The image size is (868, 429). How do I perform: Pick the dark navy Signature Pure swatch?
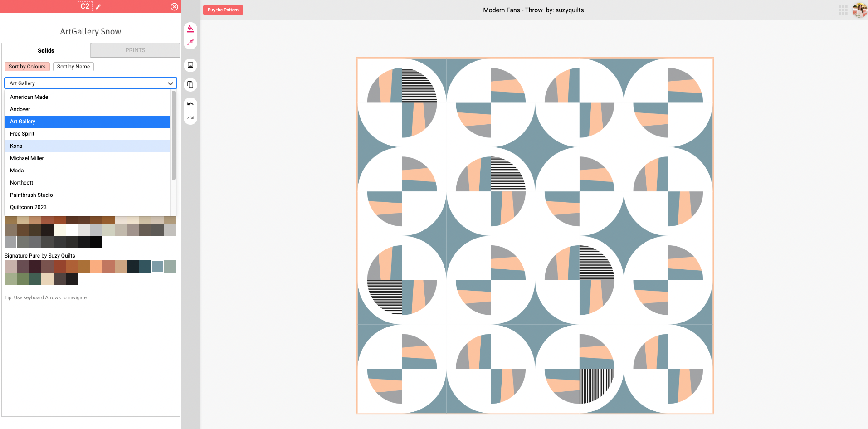pos(133,267)
